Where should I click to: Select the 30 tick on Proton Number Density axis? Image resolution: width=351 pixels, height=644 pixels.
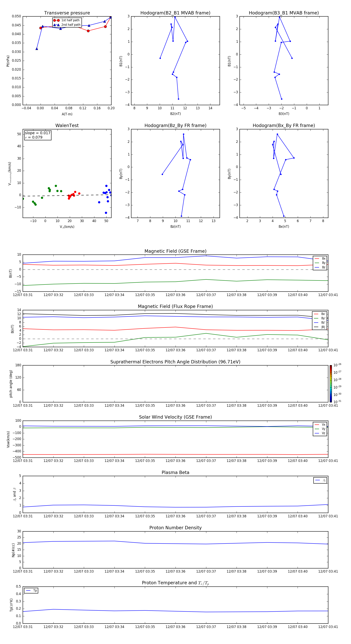click(19, 531)
